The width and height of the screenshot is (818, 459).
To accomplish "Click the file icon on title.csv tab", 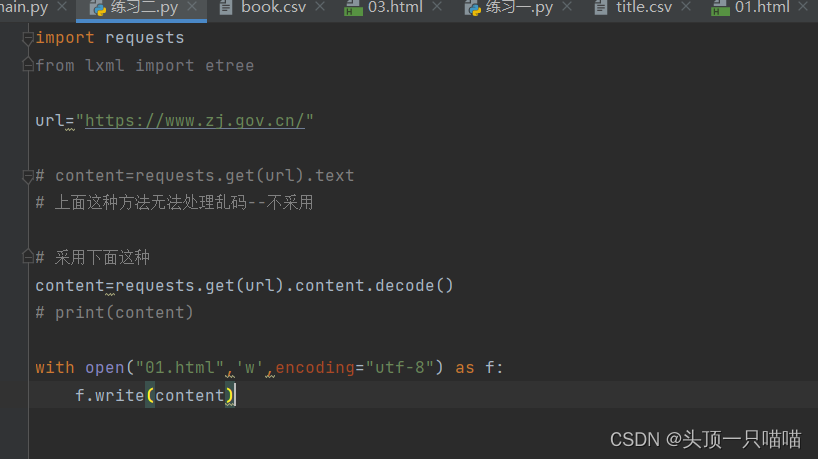I will [x=601, y=7].
